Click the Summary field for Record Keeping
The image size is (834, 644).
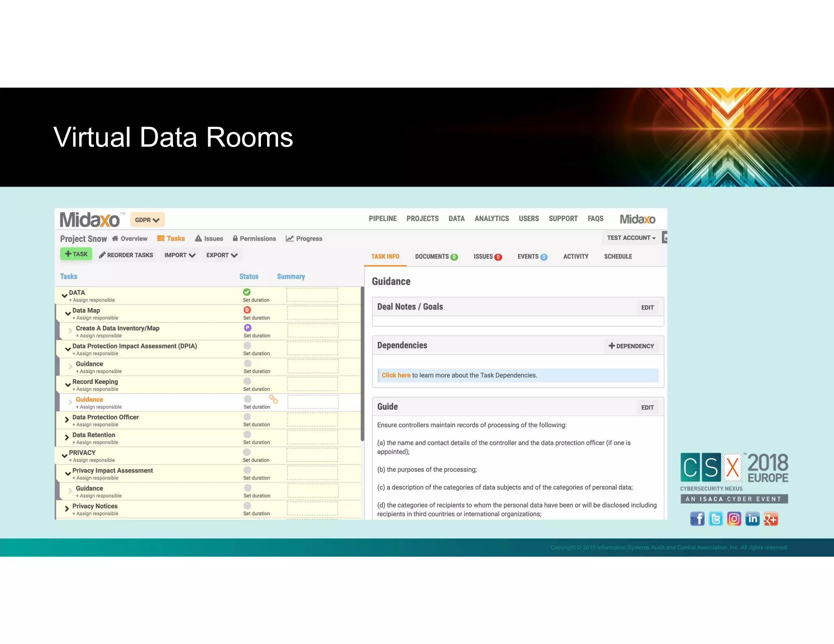point(312,383)
